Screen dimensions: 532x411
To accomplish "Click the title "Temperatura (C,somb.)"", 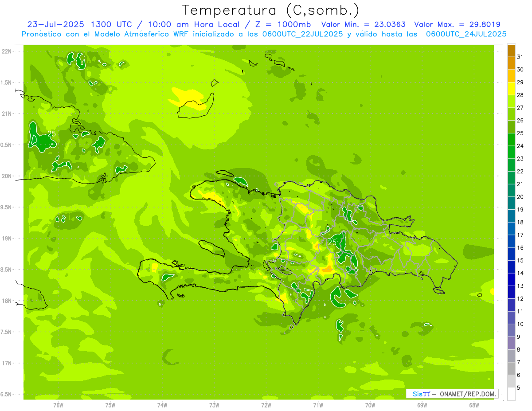I will point(270,10).
